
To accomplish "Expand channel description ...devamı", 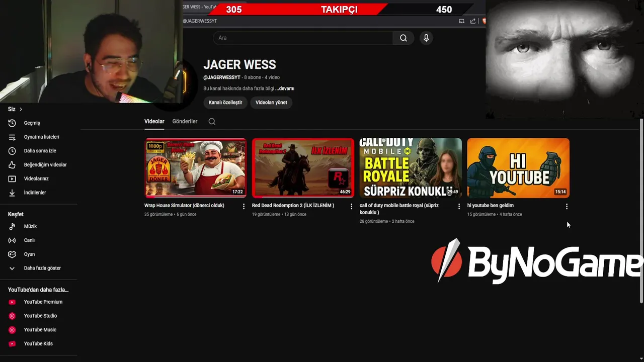I will click(285, 88).
